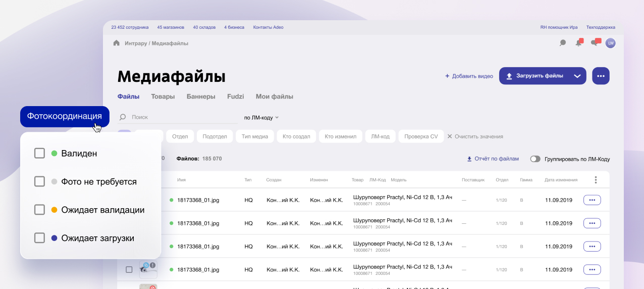Switch to the Баннеры tab
The width and height of the screenshot is (644, 289).
[x=201, y=97]
